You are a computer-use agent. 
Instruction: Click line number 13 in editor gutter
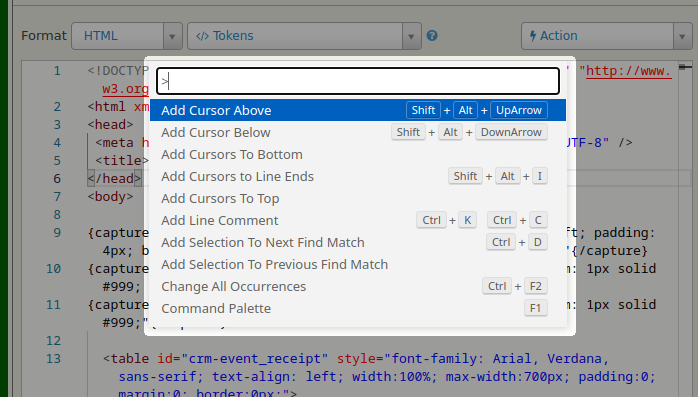53,359
